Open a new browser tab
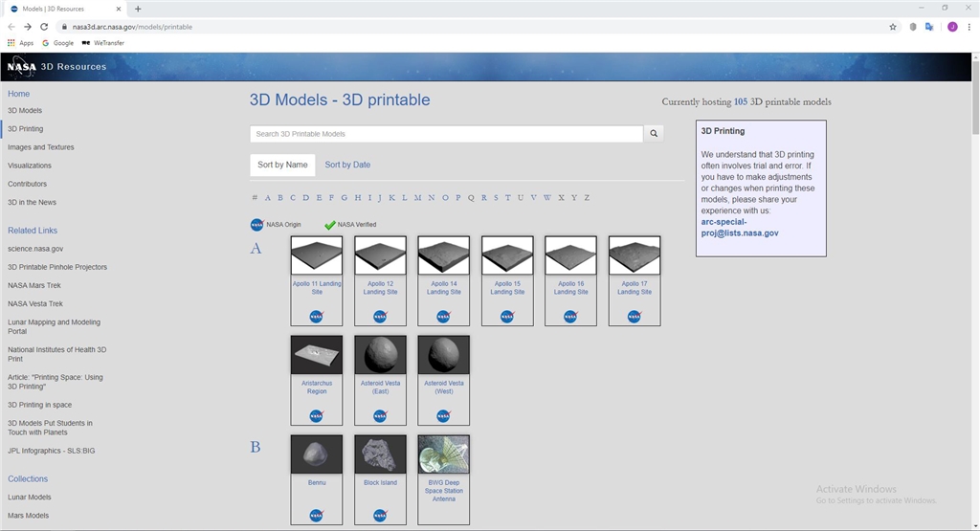Image resolution: width=980 pixels, height=531 pixels. point(138,9)
